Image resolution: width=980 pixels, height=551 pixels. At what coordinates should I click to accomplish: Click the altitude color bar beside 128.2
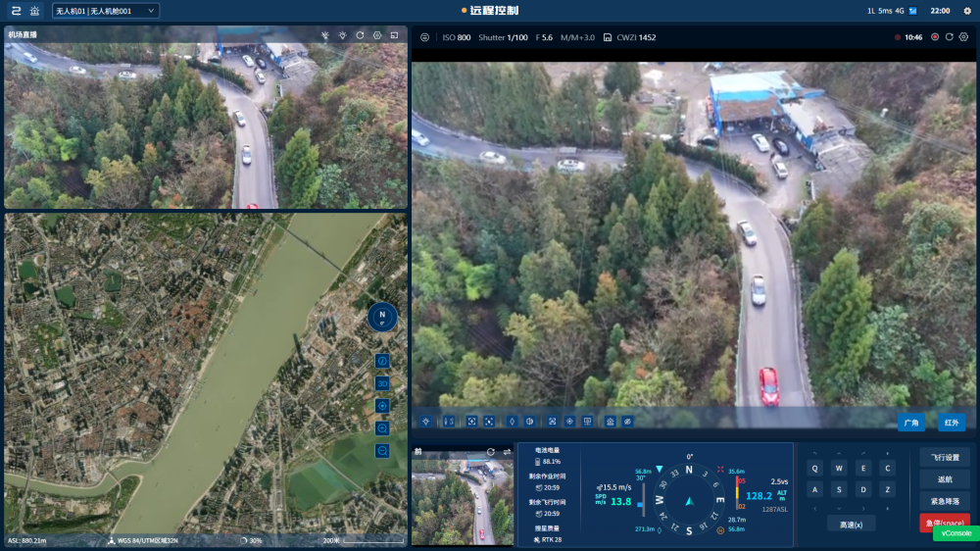738,494
